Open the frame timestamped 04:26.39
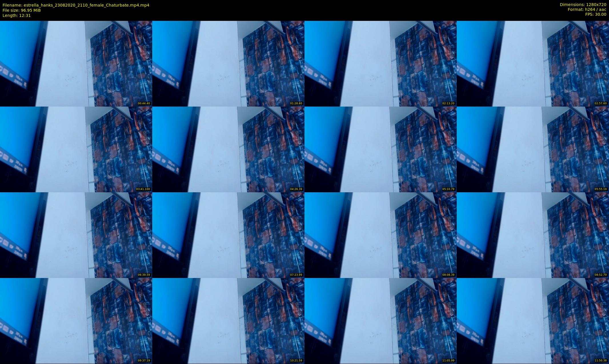 click(228, 149)
